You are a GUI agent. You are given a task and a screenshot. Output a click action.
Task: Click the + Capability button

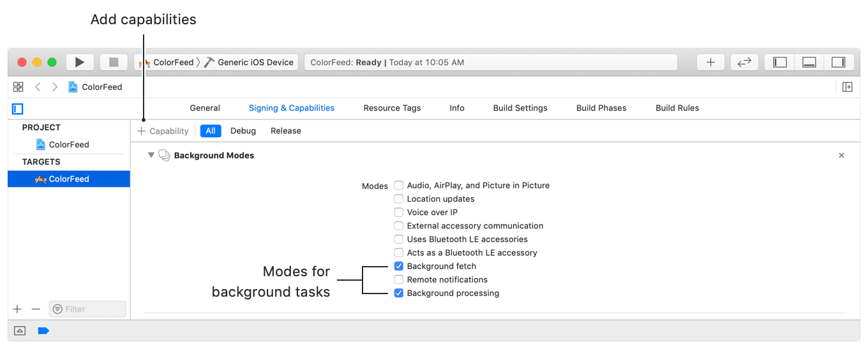click(163, 131)
